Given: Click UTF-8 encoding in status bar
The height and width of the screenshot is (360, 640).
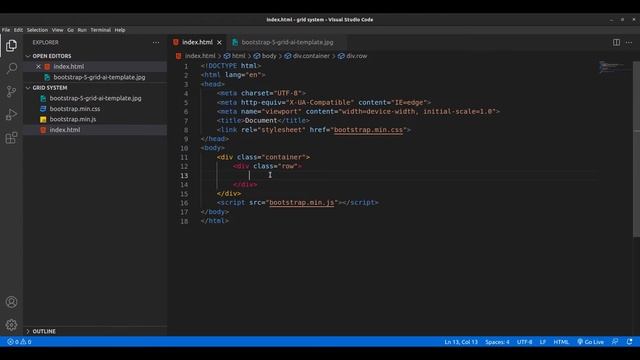Looking at the screenshot, I should (x=524, y=342).
